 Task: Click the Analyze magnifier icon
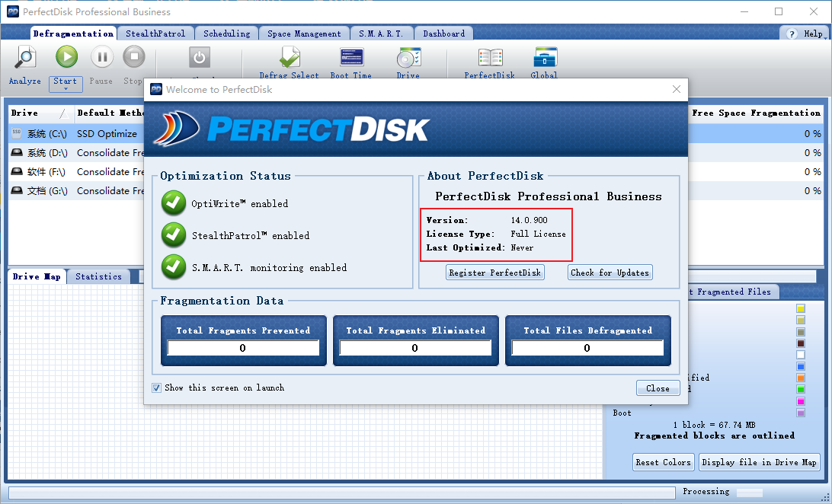(x=24, y=57)
